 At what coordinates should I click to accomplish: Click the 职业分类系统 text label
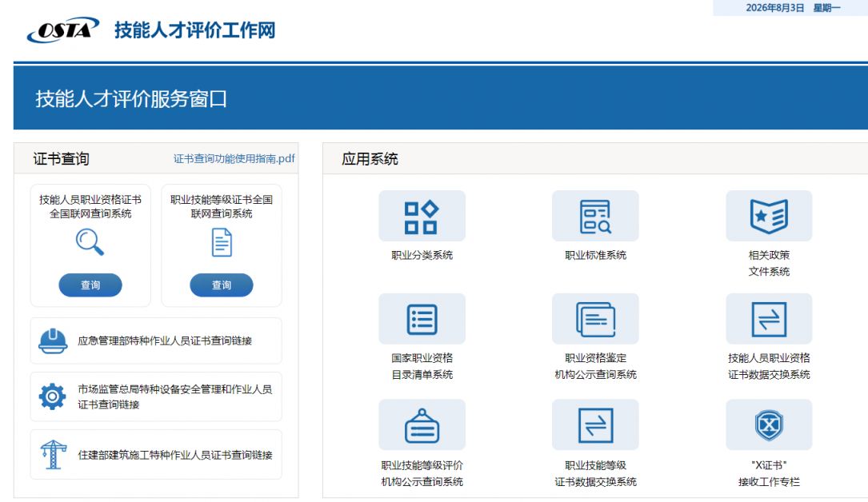[x=422, y=256]
